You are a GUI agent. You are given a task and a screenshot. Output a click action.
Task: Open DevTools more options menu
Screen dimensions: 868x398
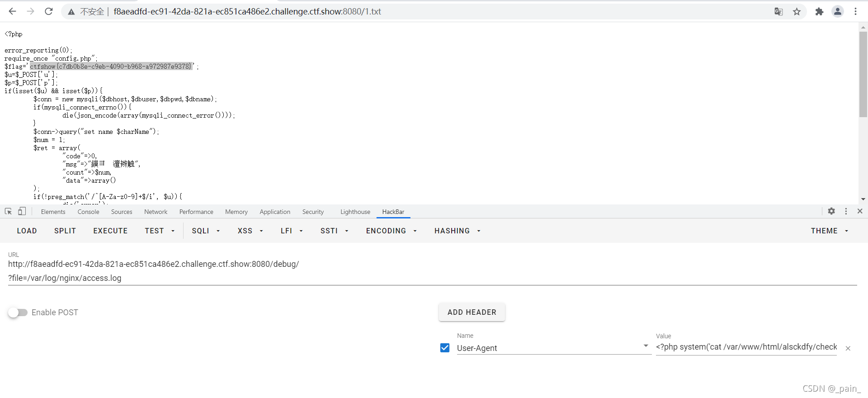pos(846,211)
